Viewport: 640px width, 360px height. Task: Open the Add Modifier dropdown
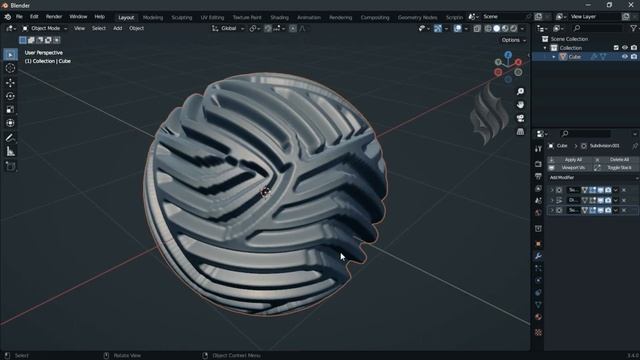(593, 178)
